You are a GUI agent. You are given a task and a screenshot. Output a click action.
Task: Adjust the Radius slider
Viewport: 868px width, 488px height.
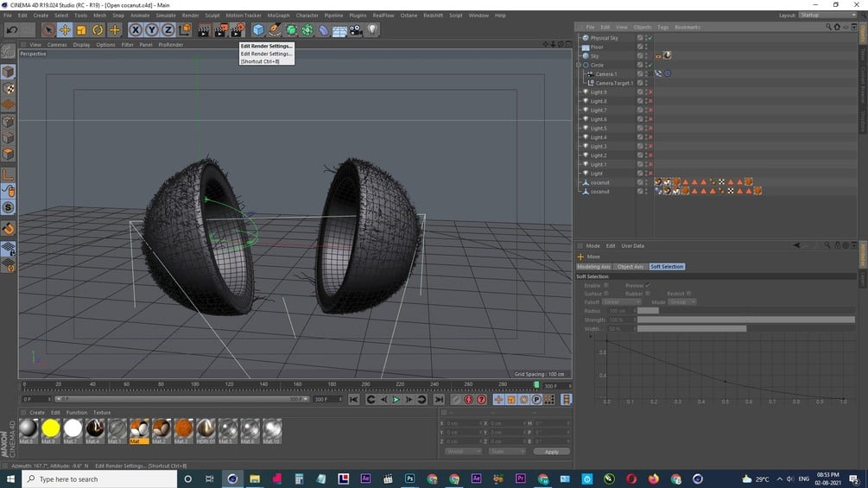point(745,311)
